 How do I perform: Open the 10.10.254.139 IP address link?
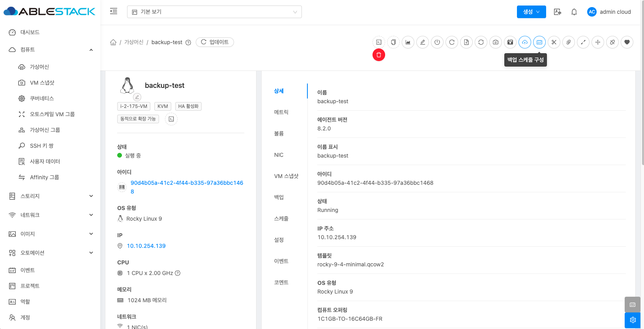click(x=146, y=246)
